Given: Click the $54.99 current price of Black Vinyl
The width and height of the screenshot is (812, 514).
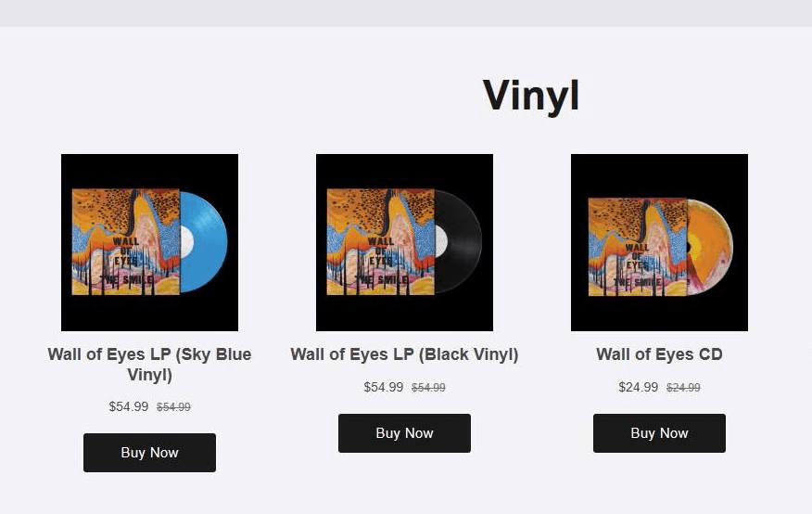Looking at the screenshot, I should (383, 387).
